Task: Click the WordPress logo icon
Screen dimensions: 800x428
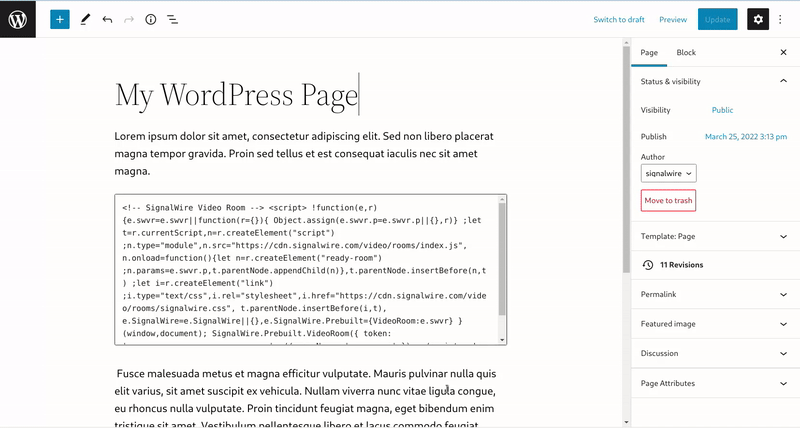Action: pos(18,19)
